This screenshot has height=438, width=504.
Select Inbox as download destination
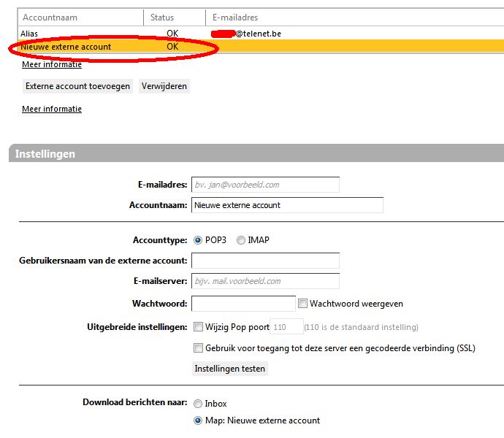pyautogui.click(x=196, y=404)
